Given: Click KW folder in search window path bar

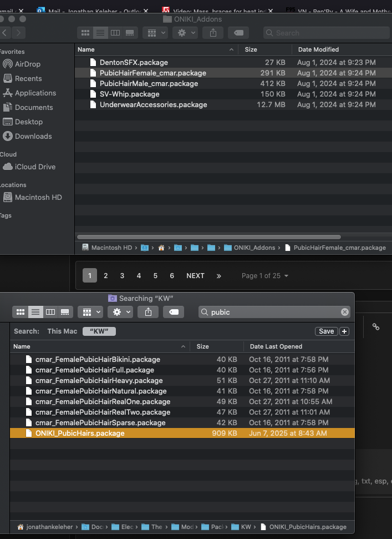Looking at the screenshot, I should (x=242, y=527).
